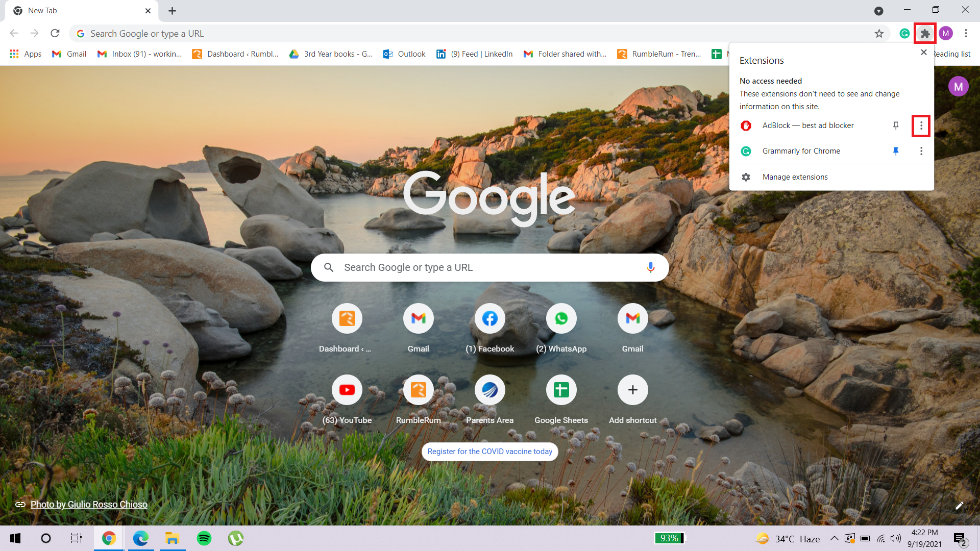Go back to previous page
Image resolution: width=980 pixels, height=551 pixels.
tap(14, 34)
